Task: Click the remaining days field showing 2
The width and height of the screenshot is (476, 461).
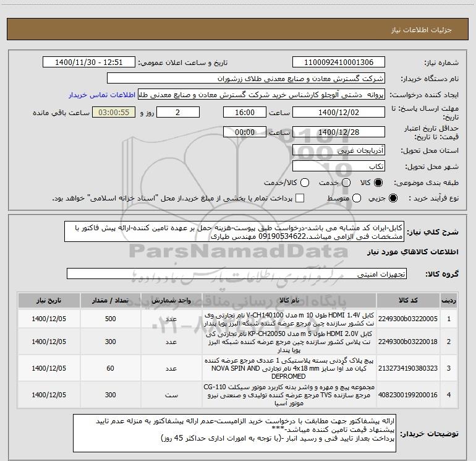Action: (x=178, y=113)
